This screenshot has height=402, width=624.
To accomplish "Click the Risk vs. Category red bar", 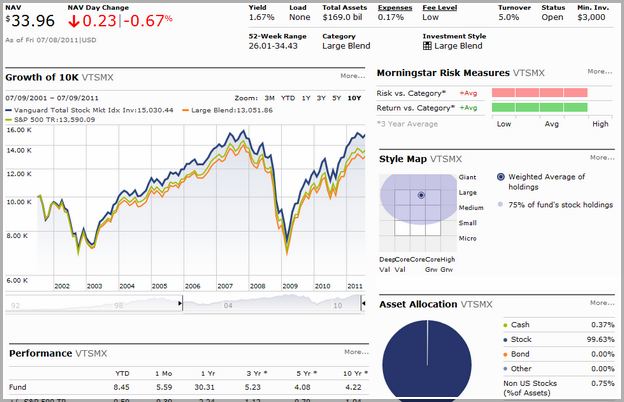I will (x=540, y=93).
